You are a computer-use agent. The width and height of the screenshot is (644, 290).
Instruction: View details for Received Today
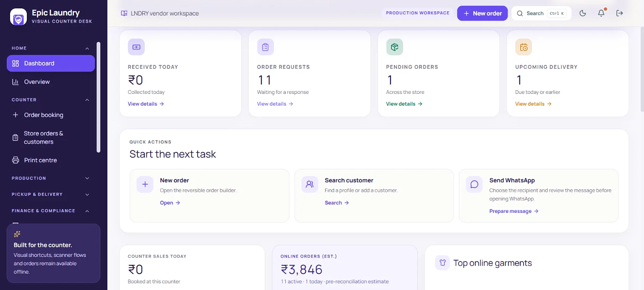pos(146,104)
